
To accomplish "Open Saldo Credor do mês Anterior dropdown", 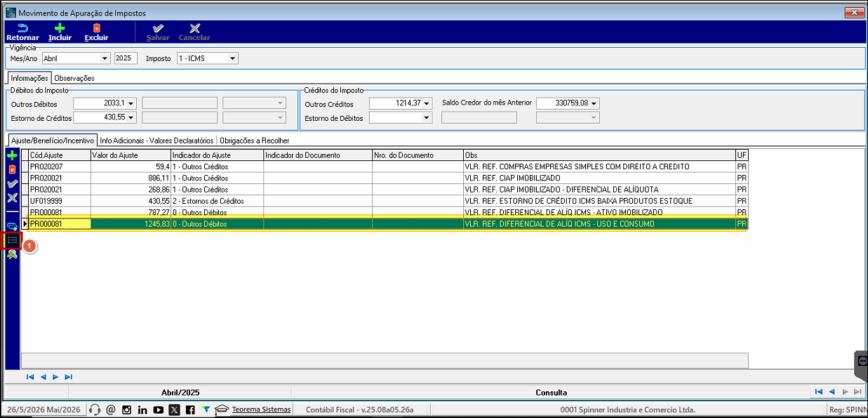I will click(x=594, y=103).
